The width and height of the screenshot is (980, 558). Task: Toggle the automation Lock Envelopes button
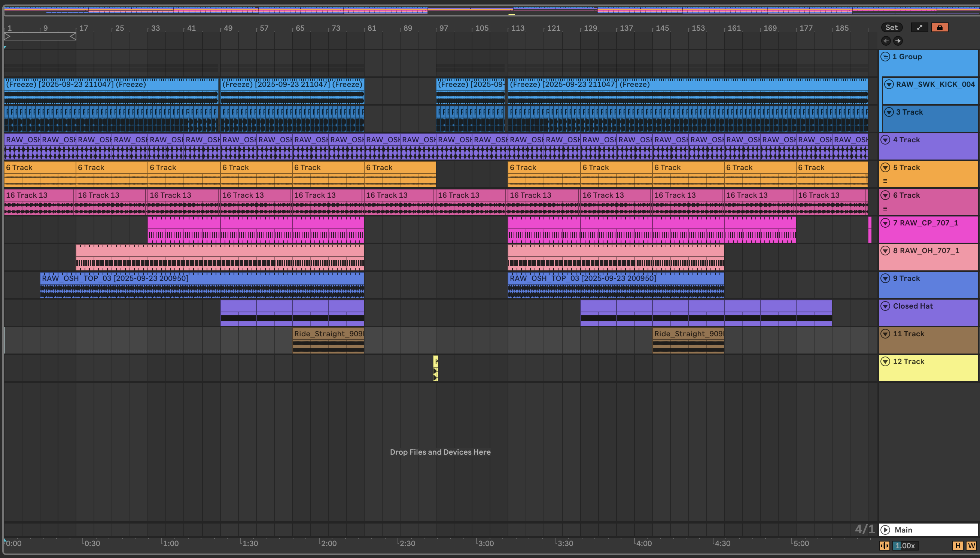940,27
